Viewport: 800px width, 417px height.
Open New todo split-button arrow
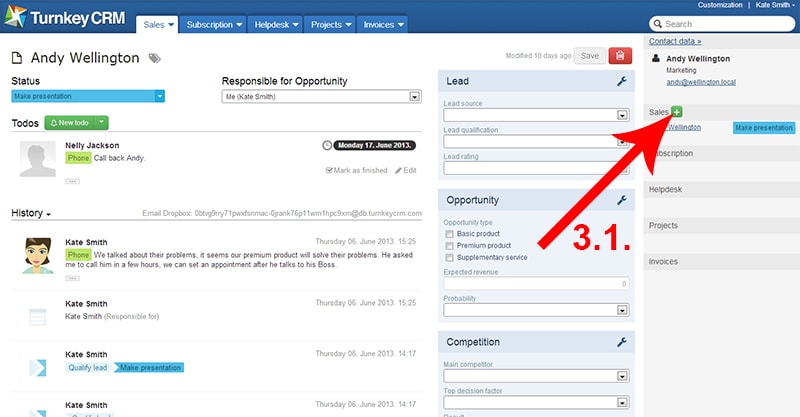pyautogui.click(x=102, y=122)
